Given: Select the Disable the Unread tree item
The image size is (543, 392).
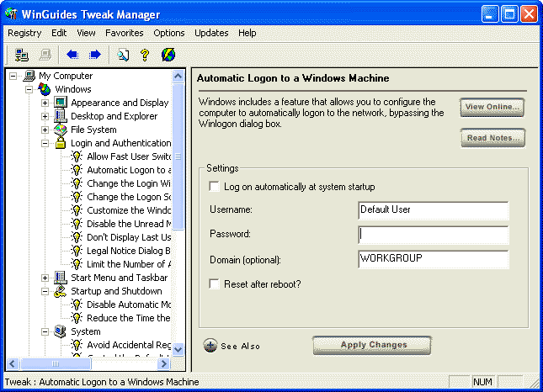Looking at the screenshot, I should 129,224.
